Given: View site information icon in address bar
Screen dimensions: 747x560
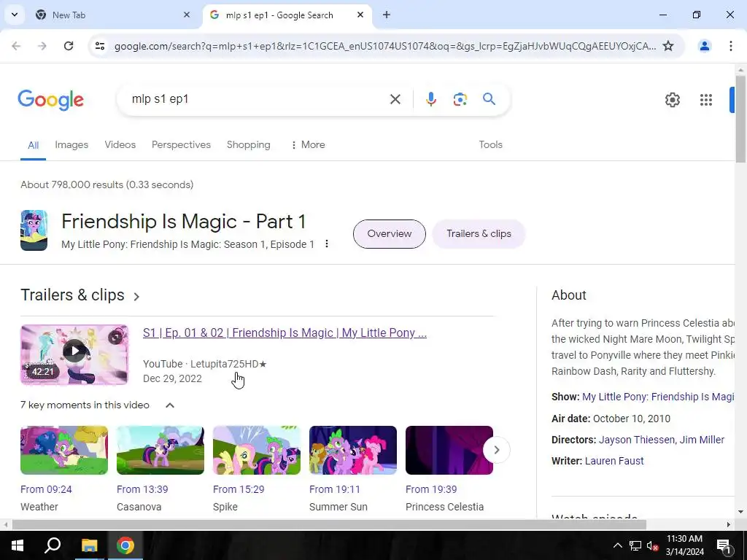Looking at the screenshot, I should [x=99, y=46].
